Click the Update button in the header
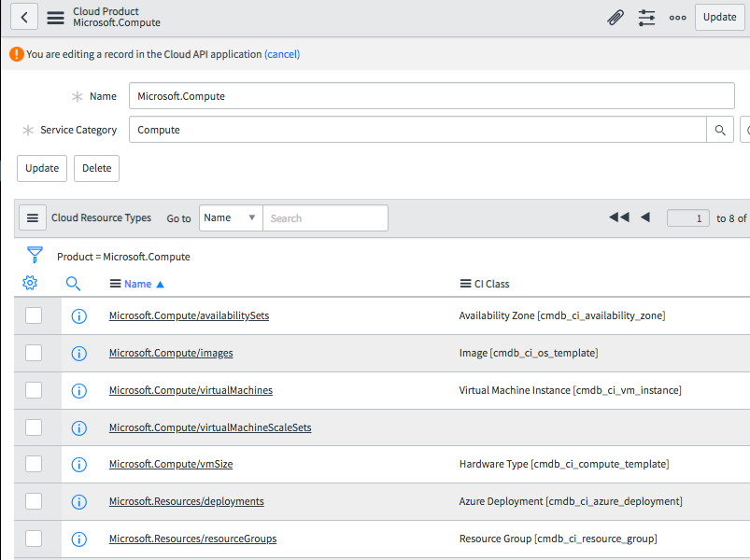This screenshot has height=560, width=750. (x=719, y=17)
